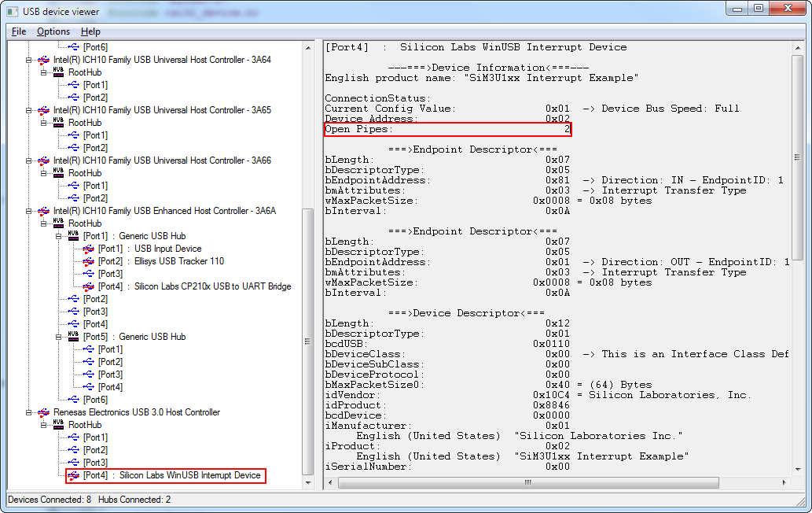Click the Renesas USB 3.0 Host Controller icon
The image size is (812, 513).
pos(43,412)
